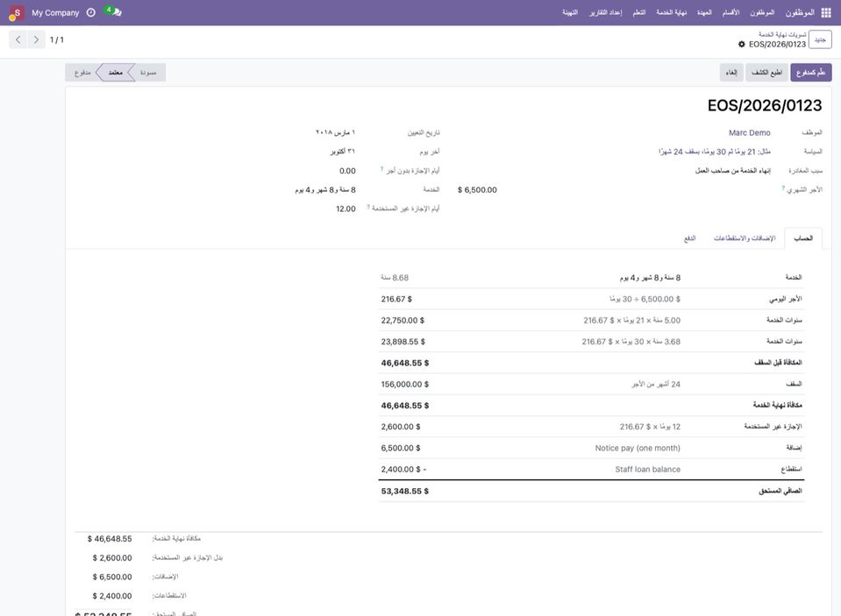Switch to the الدفع tab
The image size is (841, 616).
(690, 238)
